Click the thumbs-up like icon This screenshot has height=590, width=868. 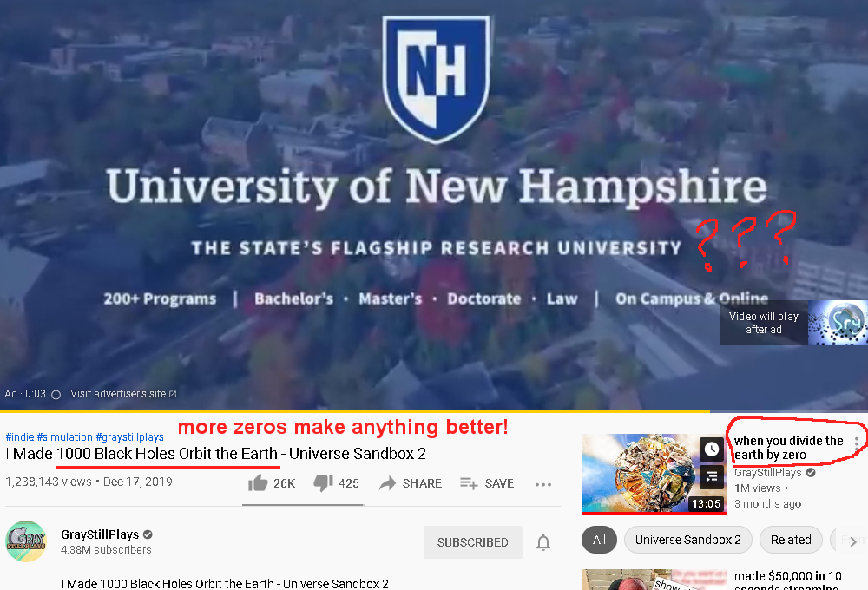[x=258, y=483]
